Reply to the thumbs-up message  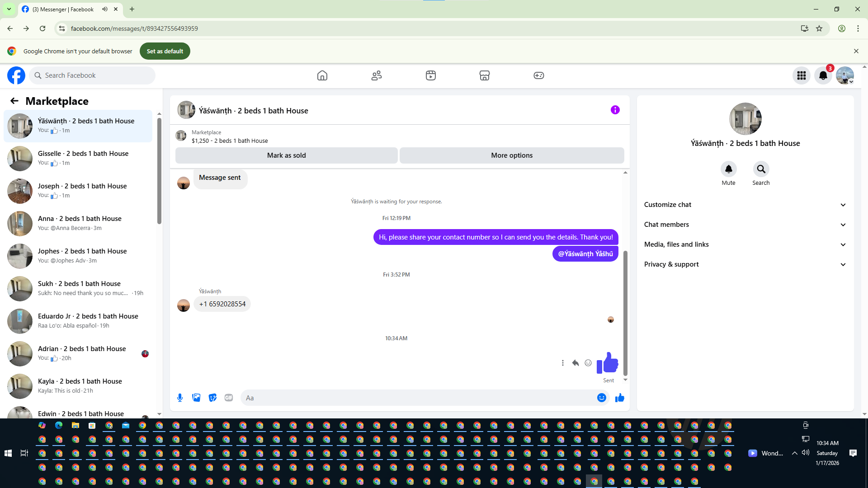click(x=575, y=363)
